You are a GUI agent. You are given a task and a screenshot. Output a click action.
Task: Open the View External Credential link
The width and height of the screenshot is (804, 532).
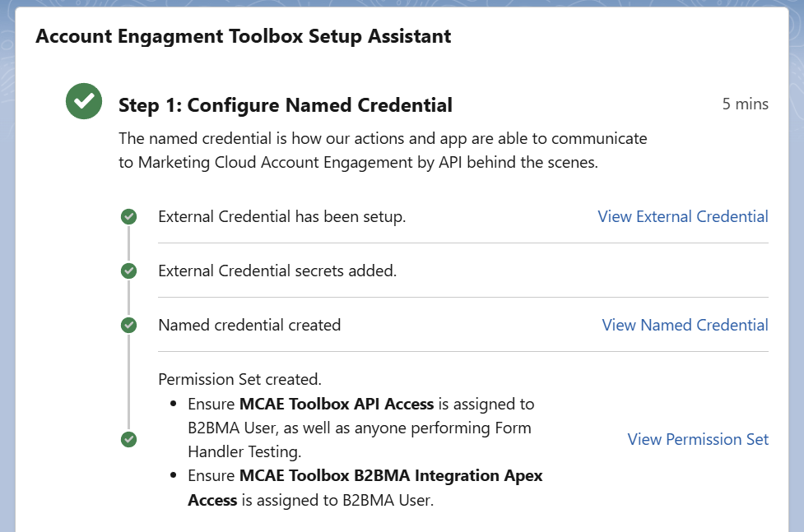click(683, 217)
